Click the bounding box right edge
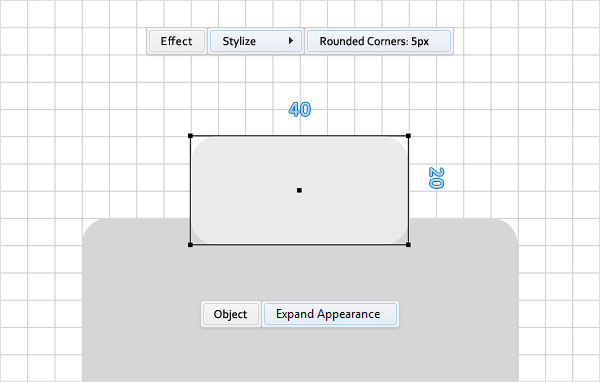600x382 pixels. tap(408, 190)
